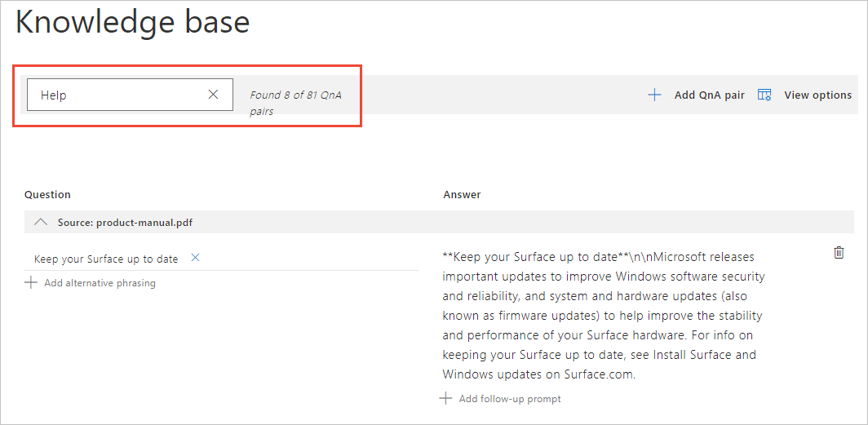Click the plus icon beside Add QnA pair
The height and width of the screenshot is (425, 868).
[x=654, y=95]
